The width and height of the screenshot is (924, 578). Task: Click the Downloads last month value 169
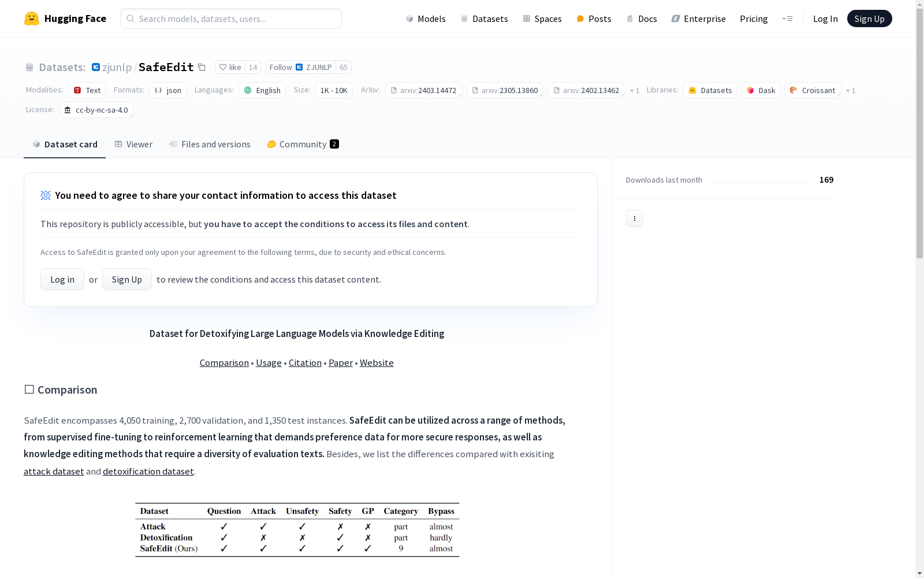[x=826, y=180]
